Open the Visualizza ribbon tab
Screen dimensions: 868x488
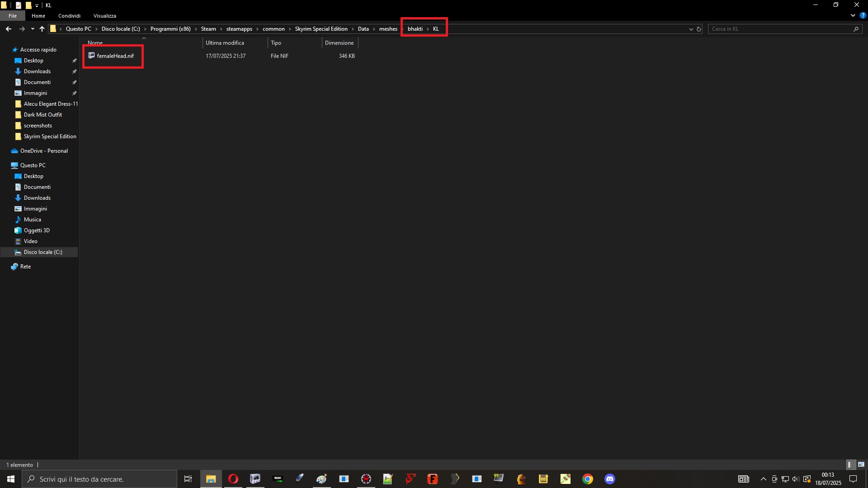click(105, 16)
